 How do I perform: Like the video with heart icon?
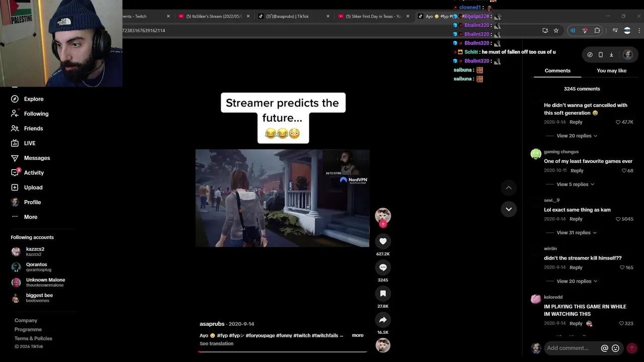point(383,241)
